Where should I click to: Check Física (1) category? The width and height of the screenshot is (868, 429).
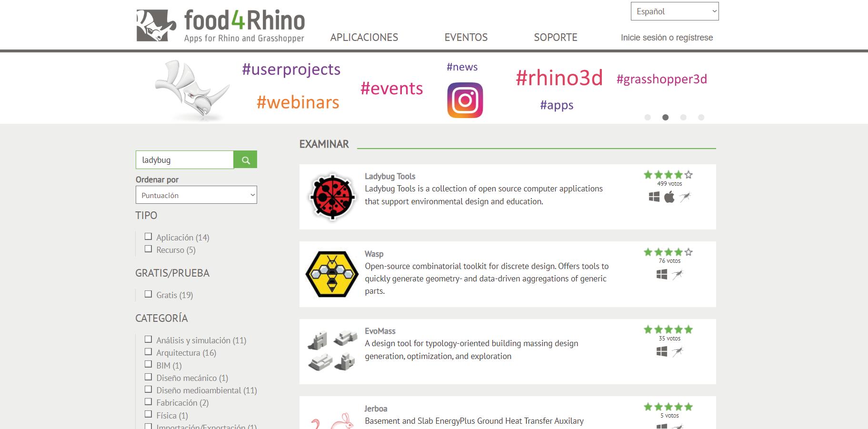148,414
